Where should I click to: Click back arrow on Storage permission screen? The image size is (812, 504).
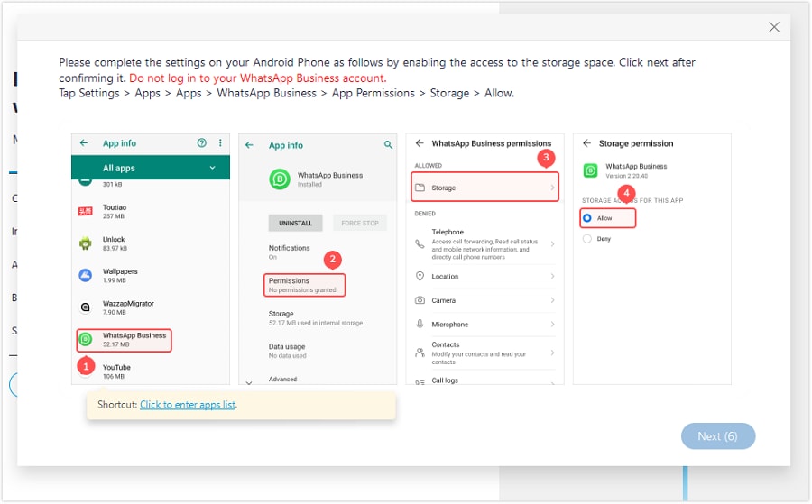coord(586,143)
